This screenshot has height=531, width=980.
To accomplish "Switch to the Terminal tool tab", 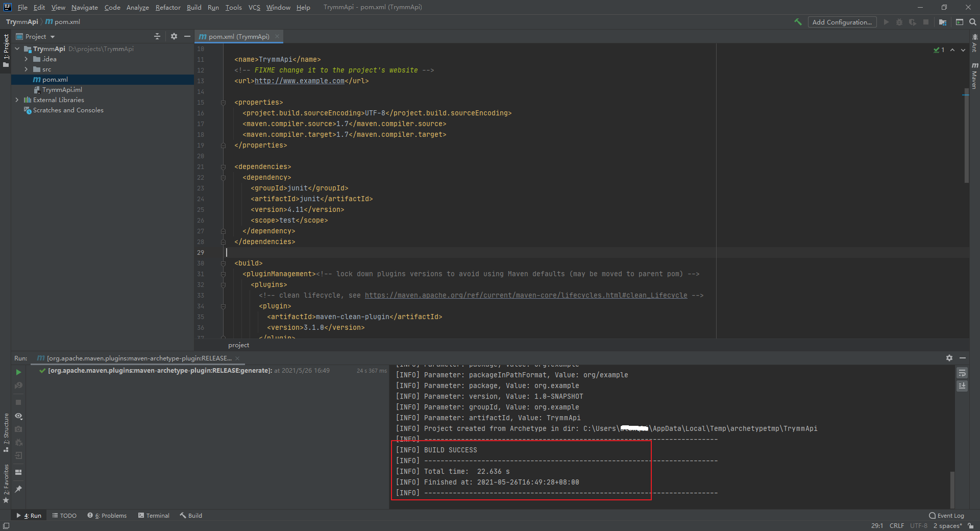I will coord(154,516).
